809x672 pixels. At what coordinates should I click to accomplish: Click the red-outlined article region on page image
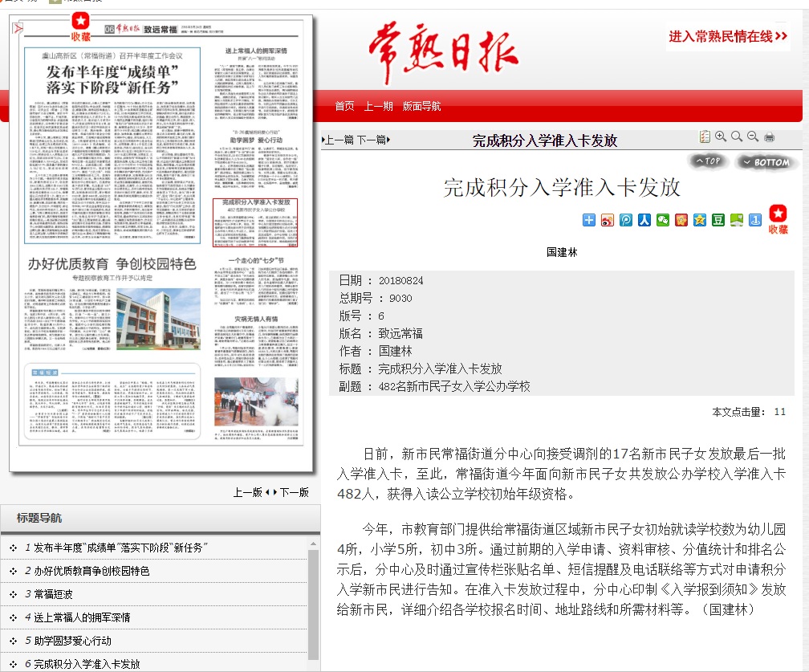255,222
